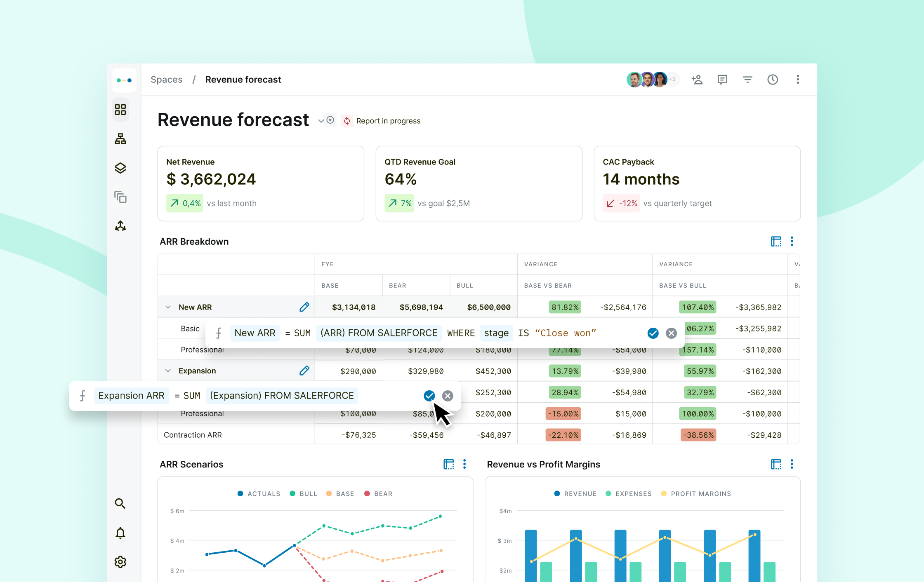This screenshot has height=582, width=924.
Task: Open the layers panel icon in sidebar
Action: tap(120, 168)
